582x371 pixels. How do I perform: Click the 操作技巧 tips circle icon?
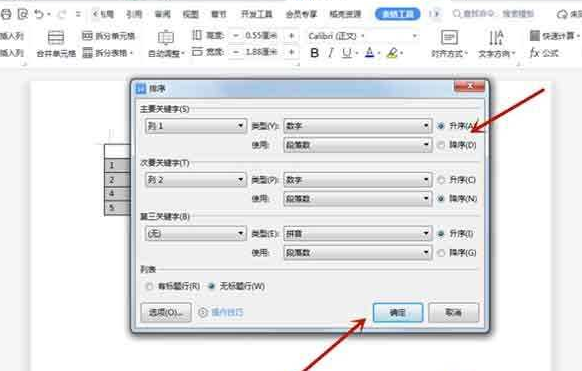[x=203, y=312]
